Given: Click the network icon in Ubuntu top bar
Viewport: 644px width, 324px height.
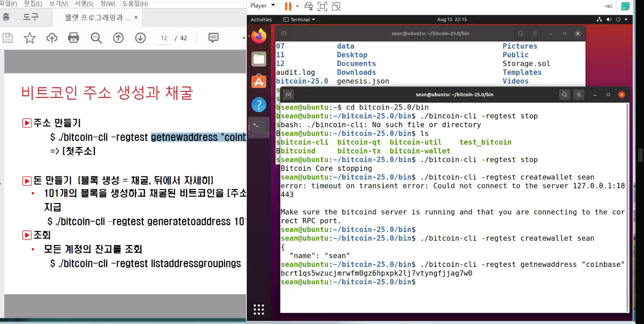Looking at the screenshot, I should pyautogui.click(x=599, y=19).
